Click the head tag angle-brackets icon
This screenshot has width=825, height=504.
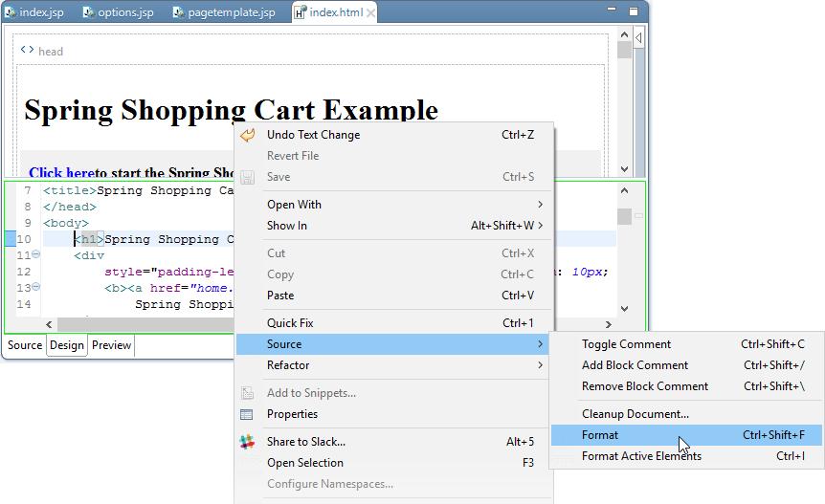[x=27, y=51]
